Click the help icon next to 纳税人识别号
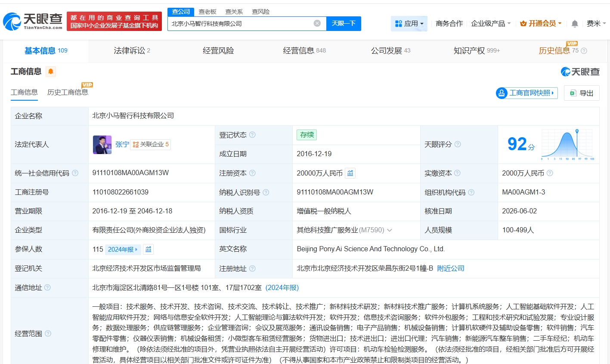 [x=266, y=192]
